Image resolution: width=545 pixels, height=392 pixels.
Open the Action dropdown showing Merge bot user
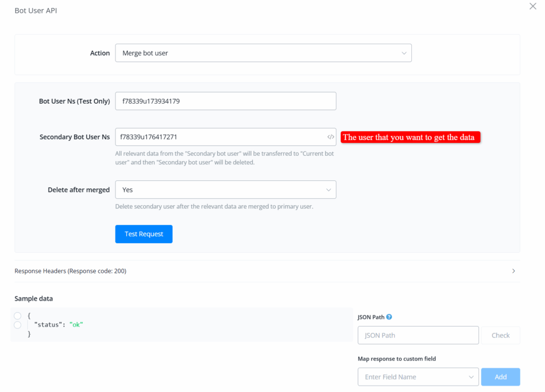[x=263, y=53]
